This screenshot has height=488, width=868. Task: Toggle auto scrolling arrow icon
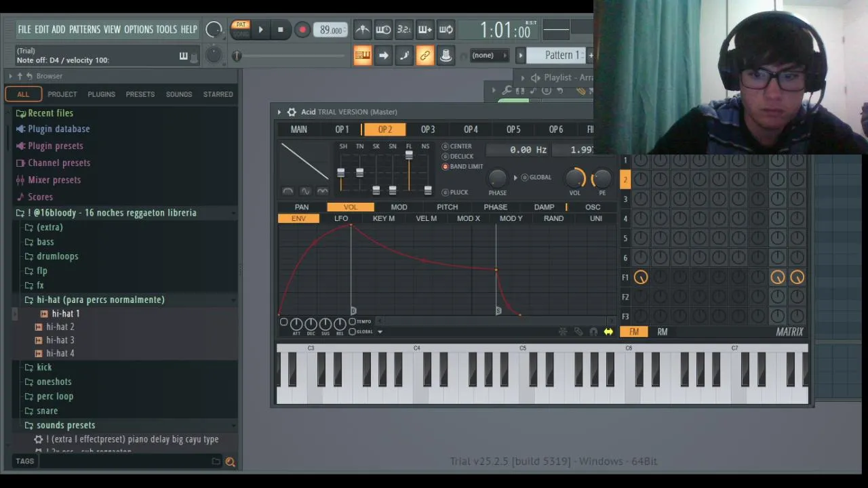pyautogui.click(x=383, y=56)
